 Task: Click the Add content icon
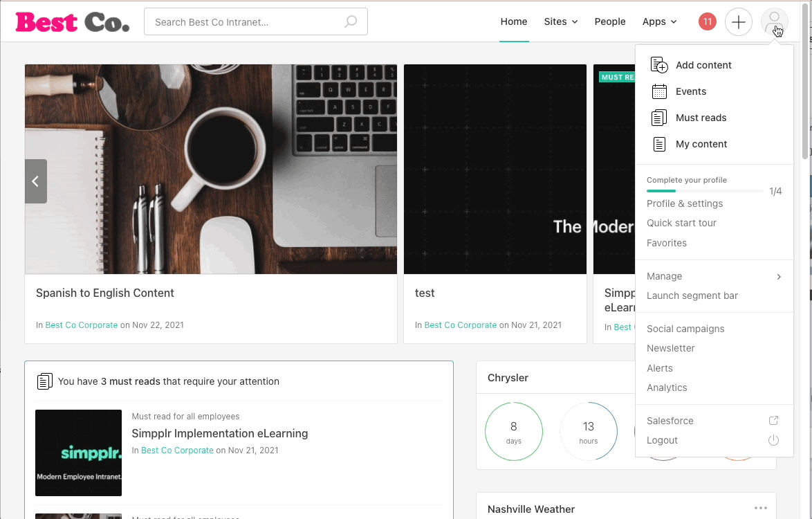[659, 65]
